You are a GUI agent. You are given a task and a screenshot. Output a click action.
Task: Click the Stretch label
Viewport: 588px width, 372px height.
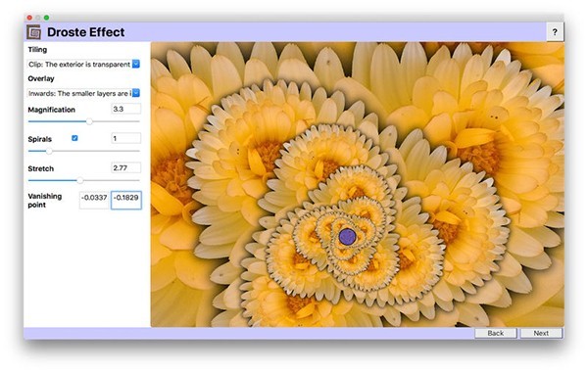tap(40, 168)
